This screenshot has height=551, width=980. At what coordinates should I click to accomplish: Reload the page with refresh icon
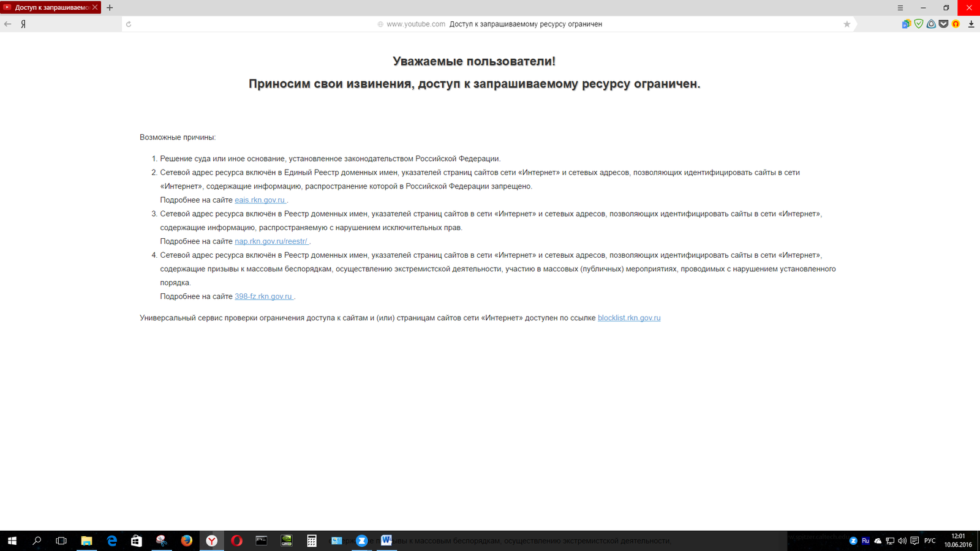(129, 24)
